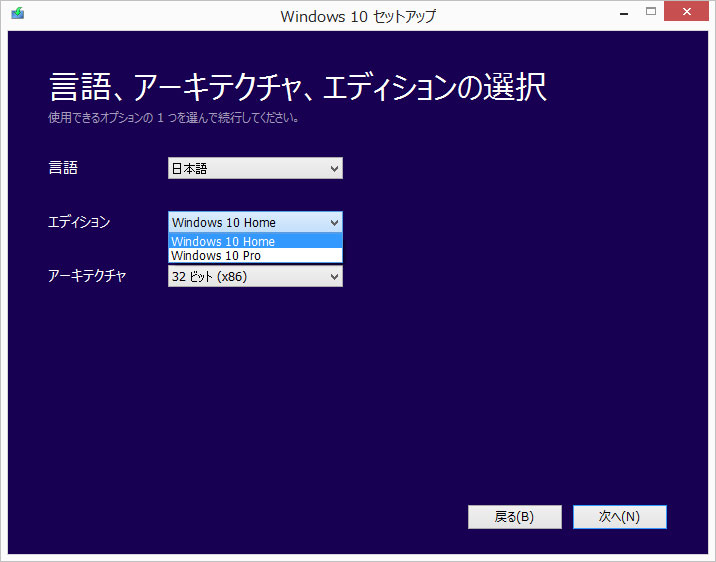Click the chevron arrow on the 32 ビット dropdown
The height and width of the screenshot is (562, 716).
(x=334, y=277)
